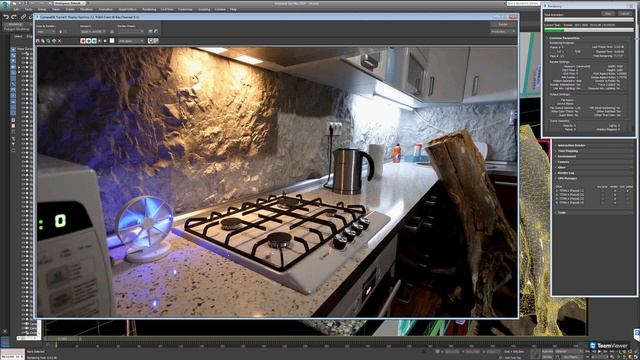Click Cancel button in Rendering dialog
The width and height of the screenshot is (640, 360).
pyautogui.click(x=625, y=13)
